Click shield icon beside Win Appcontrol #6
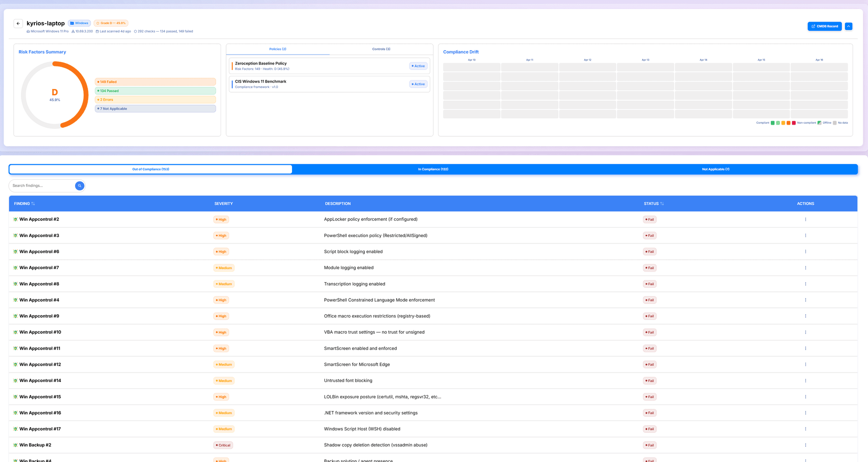 coord(15,252)
